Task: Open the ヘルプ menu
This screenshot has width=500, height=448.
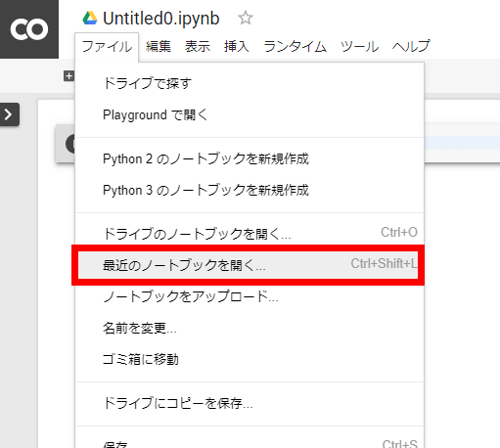Action: click(x=411, y=46)
